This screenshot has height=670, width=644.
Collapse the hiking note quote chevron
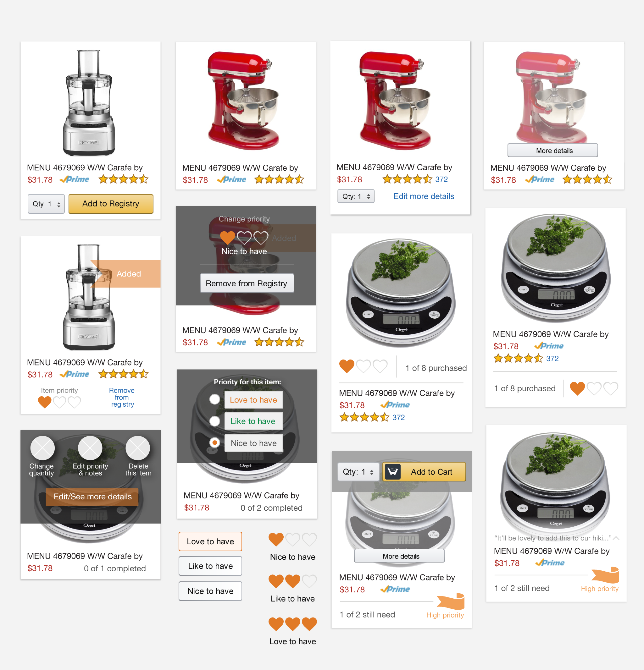pyautogui.click(x=616, y=538)
